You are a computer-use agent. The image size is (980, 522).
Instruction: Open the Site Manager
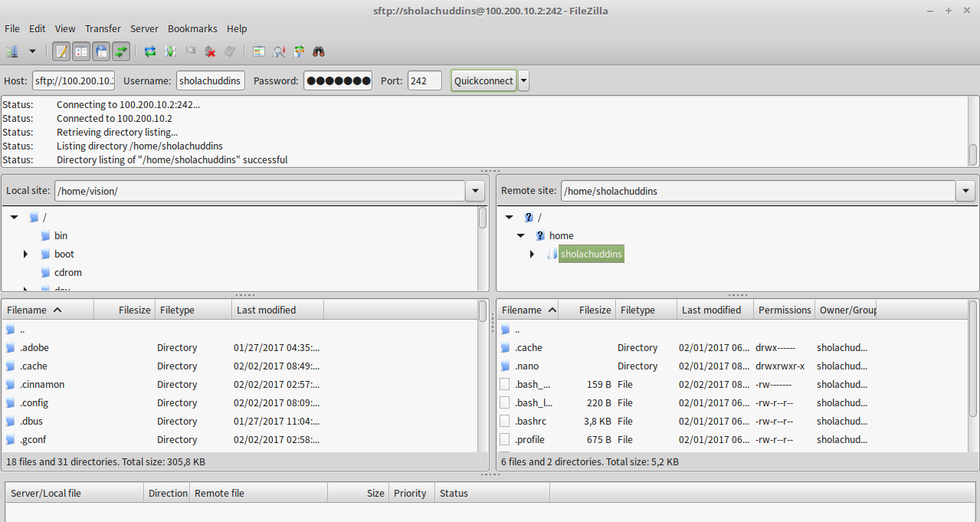pyautogui.click(x=13, y=51)
